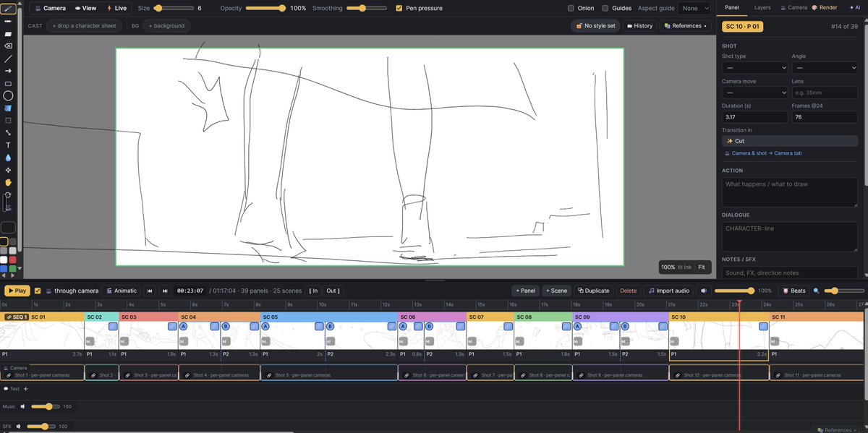868x433 pixels.
Task: Select the water drop blur tool
Action: tap(8, 158)
